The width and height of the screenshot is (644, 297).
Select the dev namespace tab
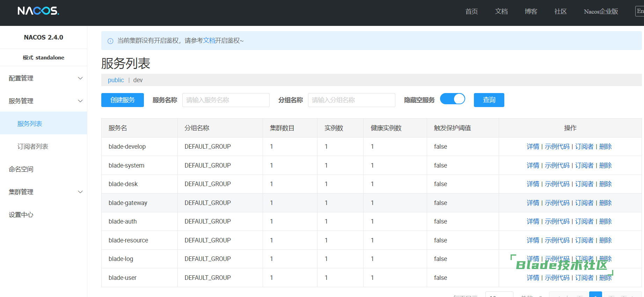click(x=138, y=80)
